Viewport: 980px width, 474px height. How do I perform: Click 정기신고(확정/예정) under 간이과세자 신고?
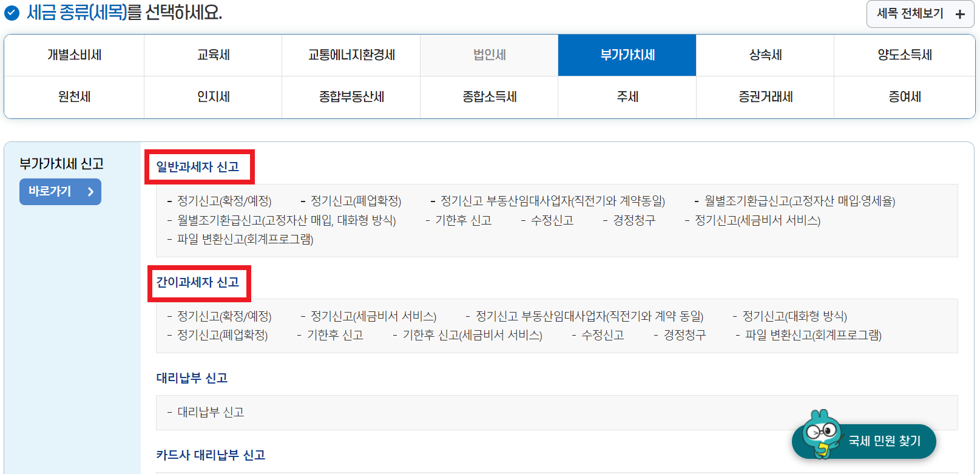coord(224,316)
